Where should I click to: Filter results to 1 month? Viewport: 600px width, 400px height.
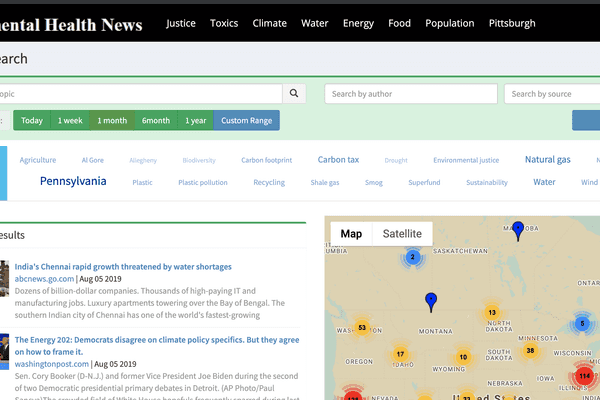112,121
